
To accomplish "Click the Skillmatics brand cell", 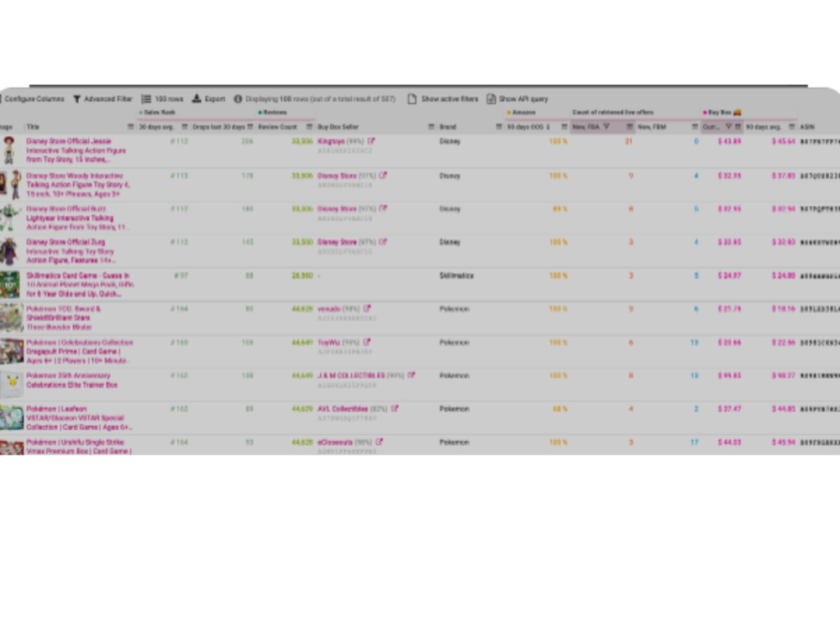I will 456,276.
